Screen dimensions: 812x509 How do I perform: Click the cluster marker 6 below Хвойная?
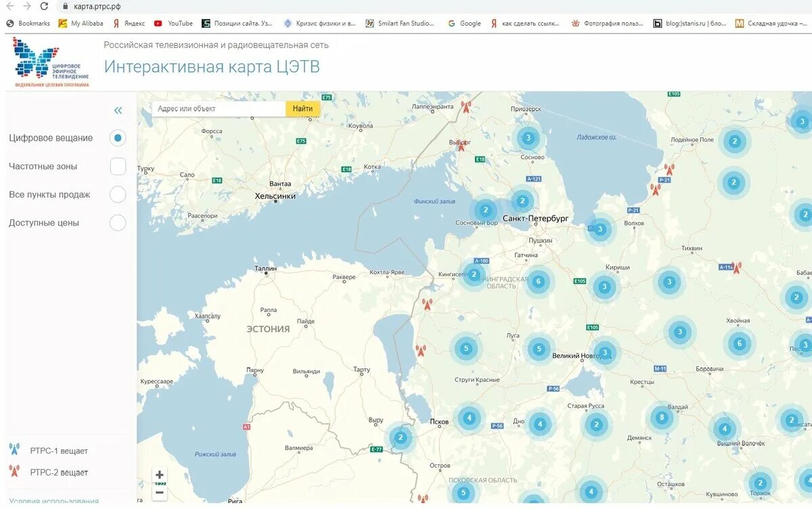pos(739,344)
